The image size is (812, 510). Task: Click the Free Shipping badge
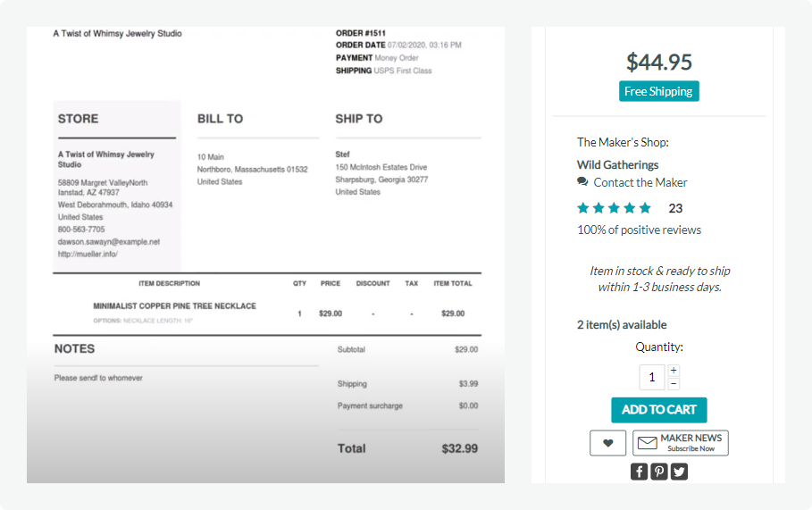[658, 91]
